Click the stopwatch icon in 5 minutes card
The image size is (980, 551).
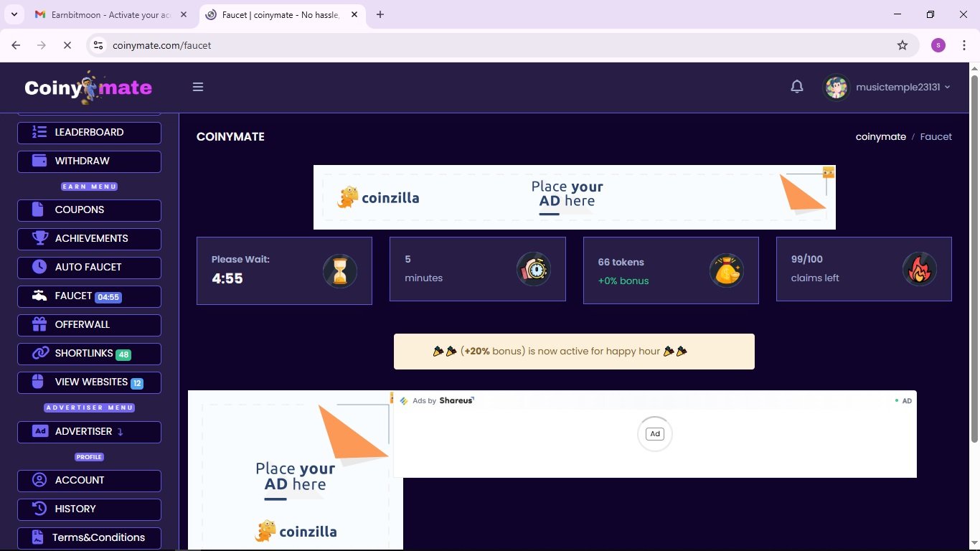point(534,270)
